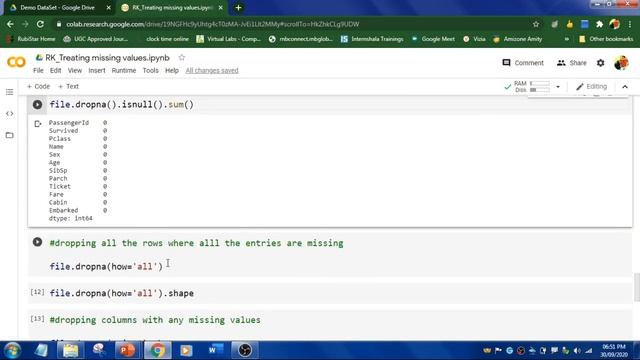Click the volume icon in system tray
Viewport: 640px width, 360px height.
(x=577, y=351)
